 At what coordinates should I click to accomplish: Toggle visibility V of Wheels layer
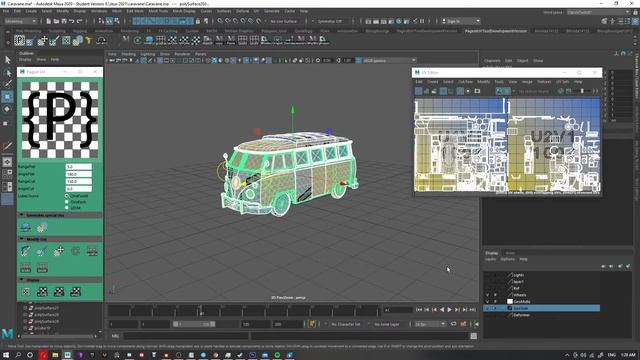tap(487, 295)
